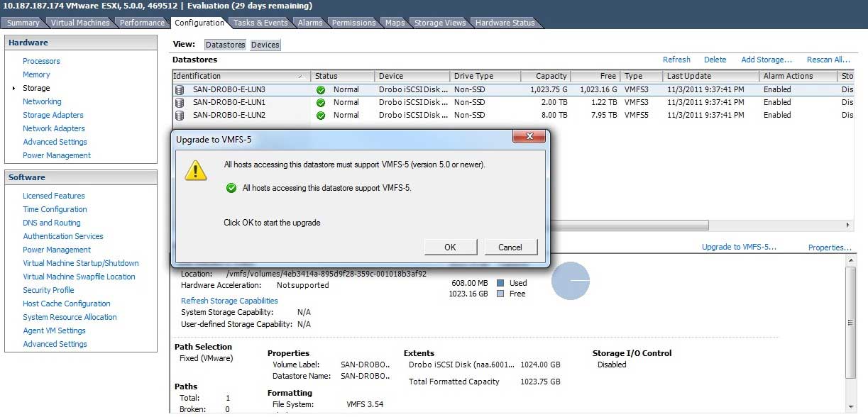The height and width of the screenshot is (417, 868).
Task: Open Virtual Machine Startup/Shutdown
Action: [81, 263]
